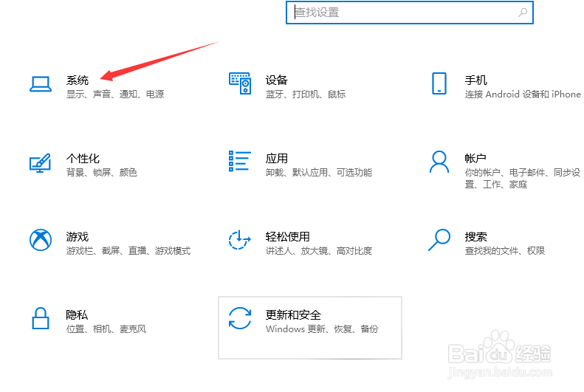The image size is (584, 392).
Task: Open the 隐私 padlock icon
Action: 41,318
